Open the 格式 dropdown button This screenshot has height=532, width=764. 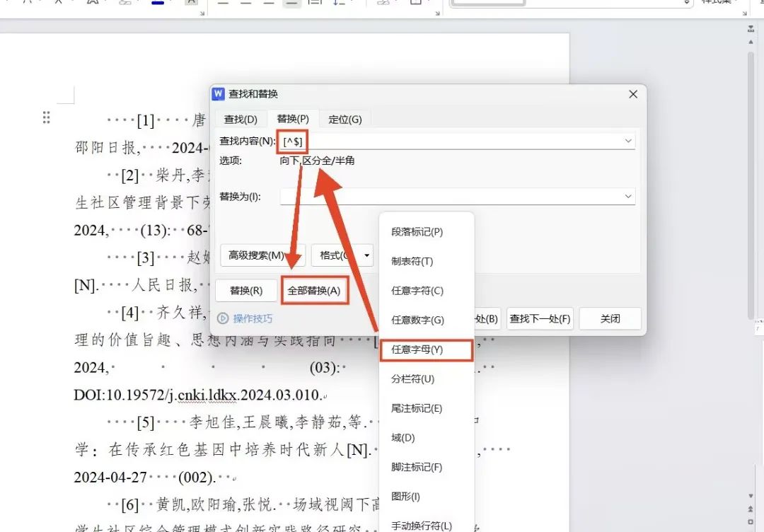[x=342, y=255]
